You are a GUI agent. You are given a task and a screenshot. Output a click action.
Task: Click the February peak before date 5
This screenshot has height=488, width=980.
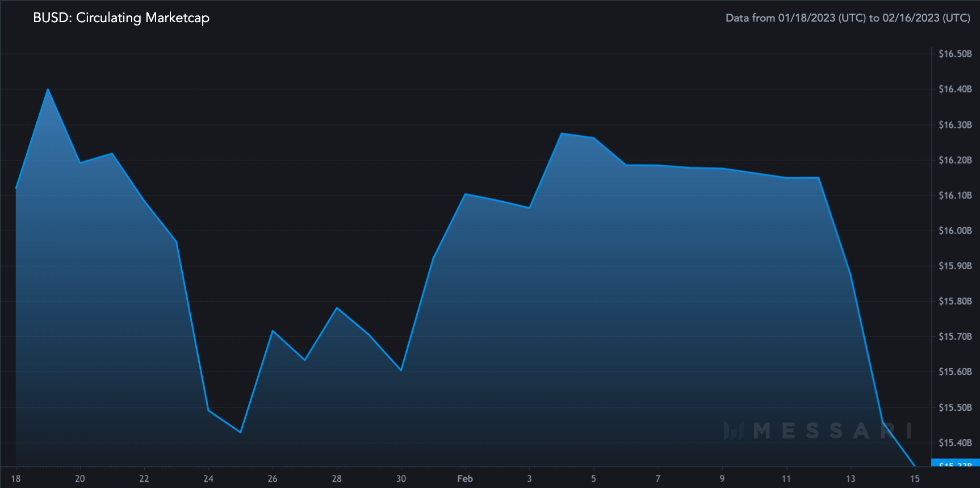(x=562, y=134)
